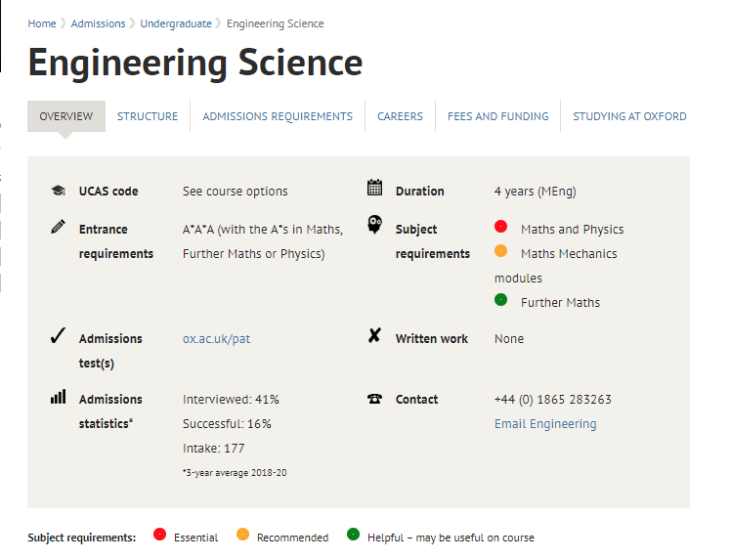Open the ox.ac.uk/pat admissions test link
The height and width of the screenshot is (560, 731).
tap(216, 338)
